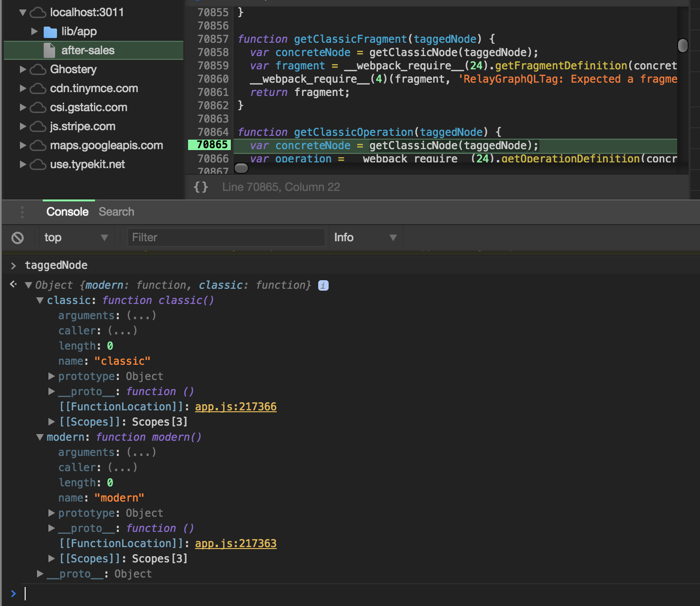Click the navigation arrow left of Object entry
This screenshot has height=606, width=700.
pos(13,284)
